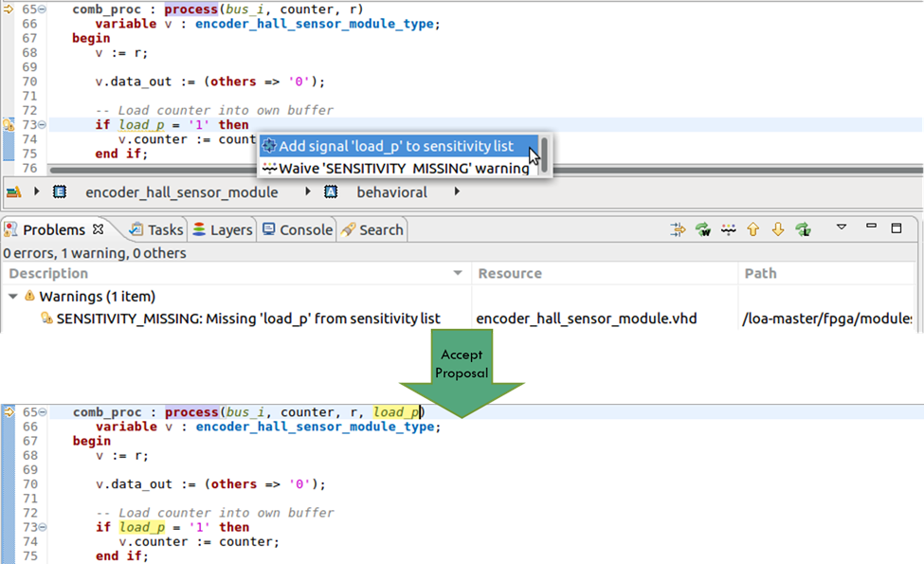Click the Problems tab icon
Image resolution: width=924 pixels, height=564 pixels.
pyautogui.click(x=10, y=229)
